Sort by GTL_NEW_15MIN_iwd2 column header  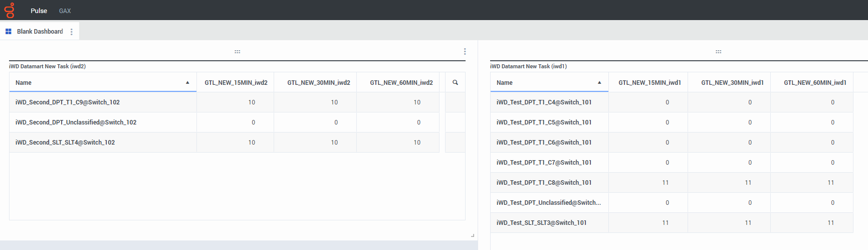236,83
